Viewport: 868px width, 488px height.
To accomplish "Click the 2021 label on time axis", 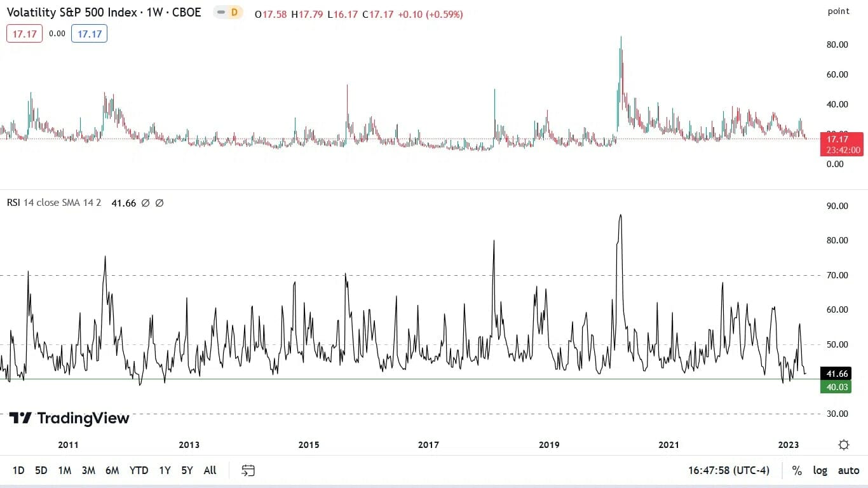I will [669, 445].
